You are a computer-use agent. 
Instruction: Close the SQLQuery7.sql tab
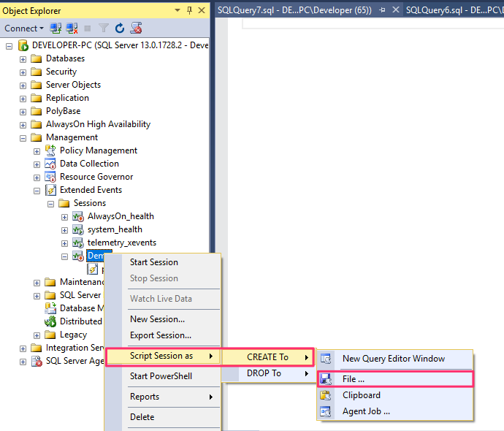(396, 10)
